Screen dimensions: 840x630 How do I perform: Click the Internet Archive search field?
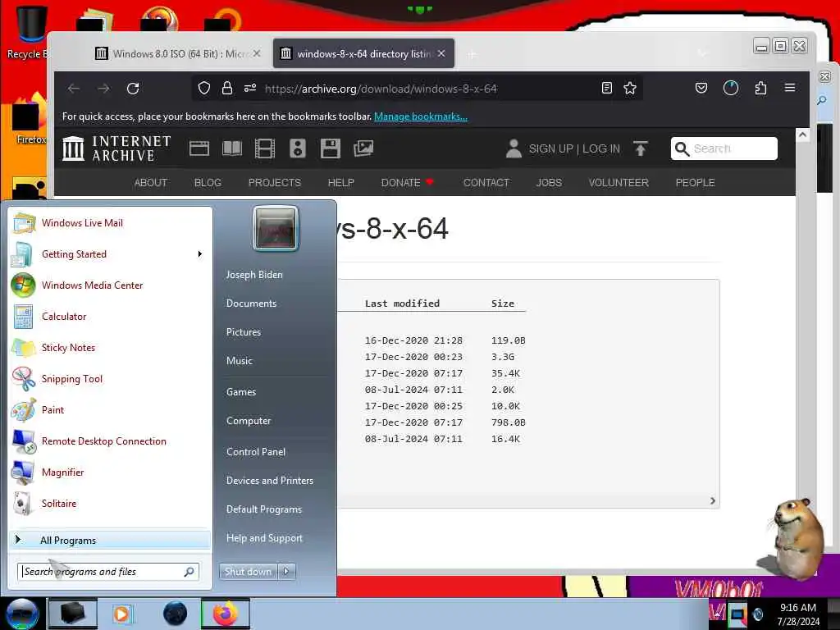(x=724, y=148)
